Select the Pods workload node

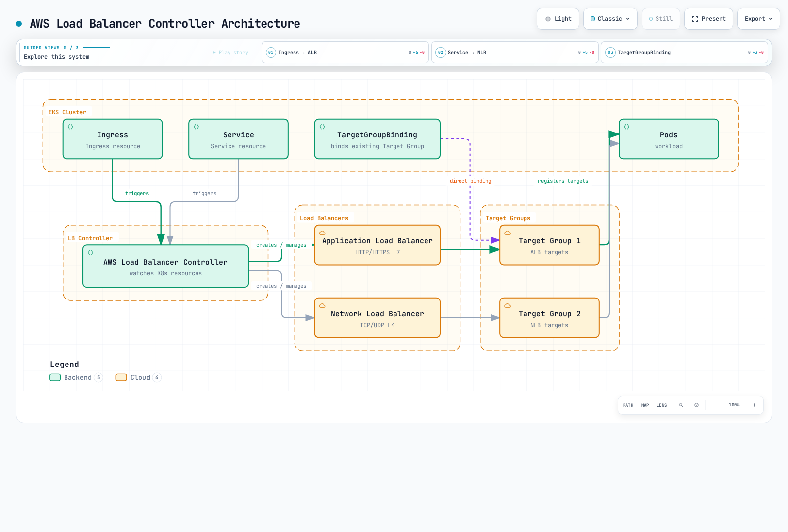(x=669, y=139)
